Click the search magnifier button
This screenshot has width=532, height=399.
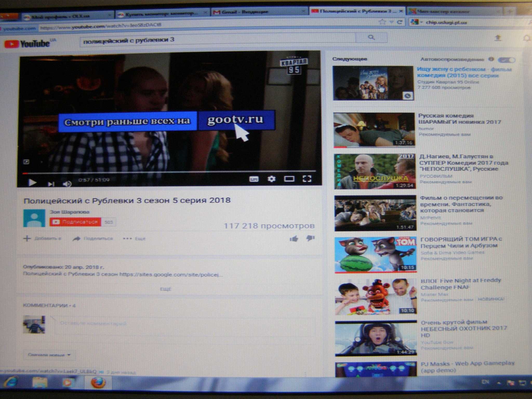(371, 37)
